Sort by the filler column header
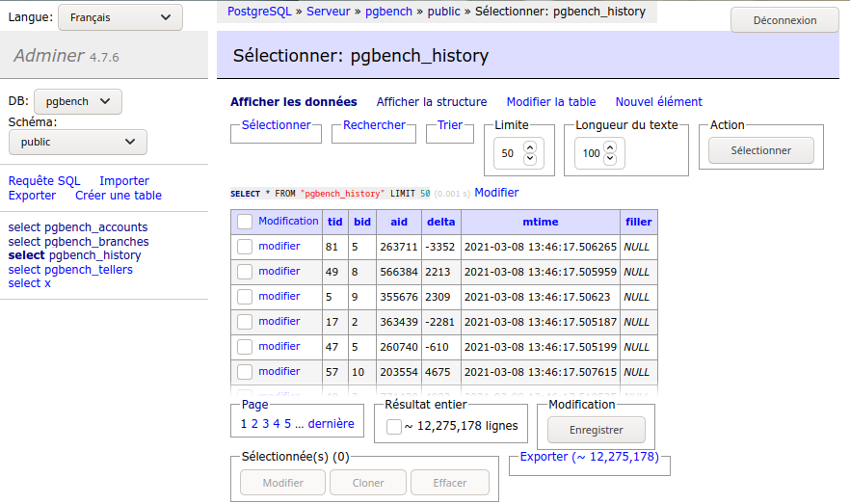The height and width of the screenshot is (504, 850). click(639, 222)
